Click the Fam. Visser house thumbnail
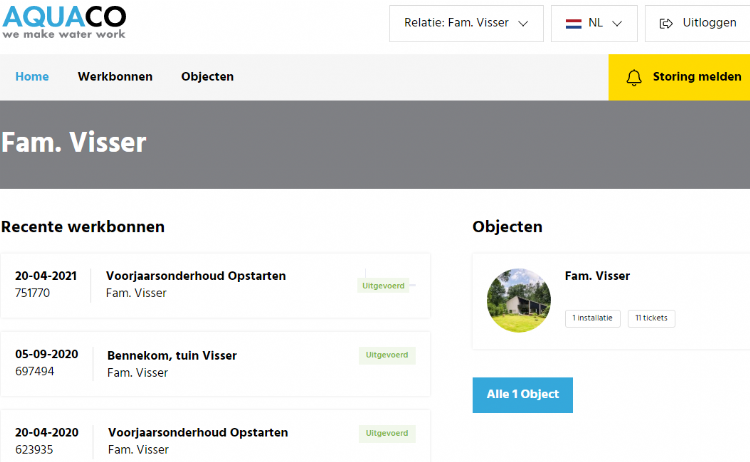This screenshot has height=462, width=750. click(x=518, y=300)
